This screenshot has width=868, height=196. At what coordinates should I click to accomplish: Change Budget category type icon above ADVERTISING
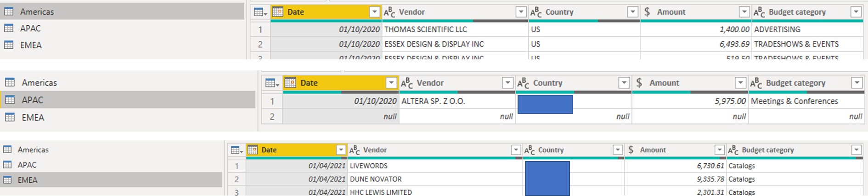(759, 12)
